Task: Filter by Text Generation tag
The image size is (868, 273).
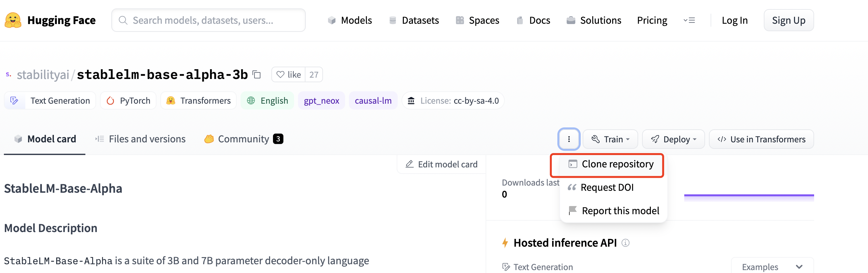Action: (x=50, y=100)
